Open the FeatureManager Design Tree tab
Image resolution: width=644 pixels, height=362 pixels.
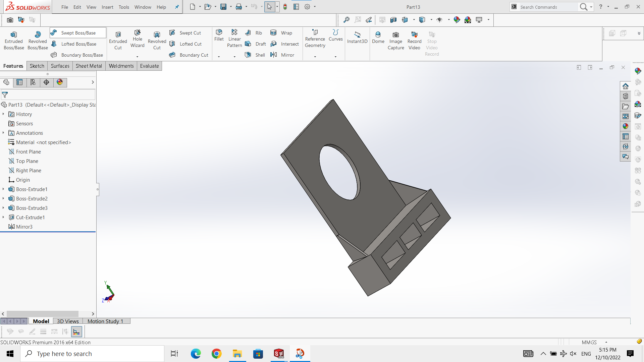coord(6,82)
